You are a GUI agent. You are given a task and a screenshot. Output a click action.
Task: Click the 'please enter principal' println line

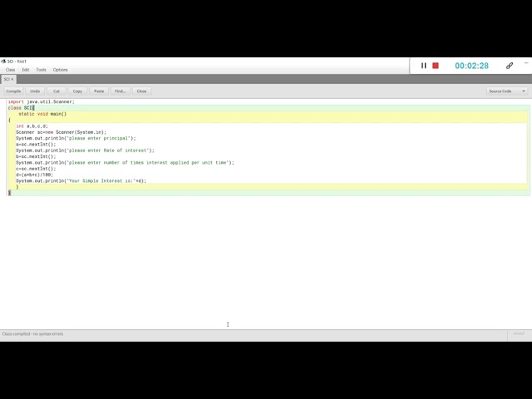pyautogui.click(x=76, y=139)
